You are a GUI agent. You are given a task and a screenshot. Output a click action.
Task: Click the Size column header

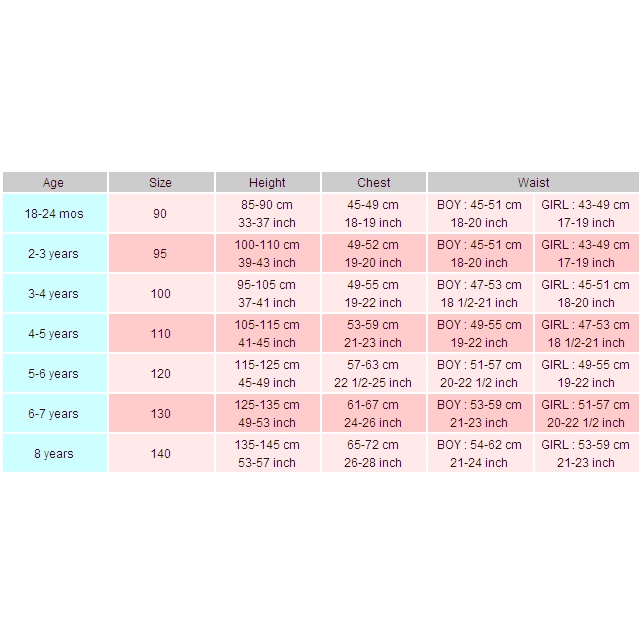(x=160, y=183)
